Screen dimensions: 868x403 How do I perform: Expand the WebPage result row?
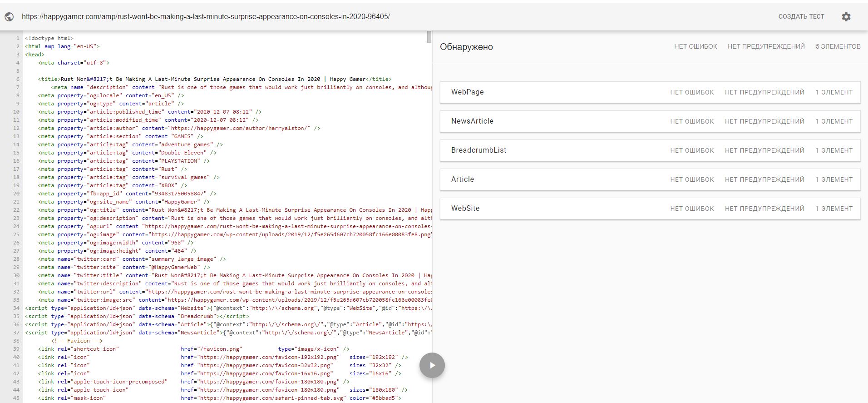coord(650,92)
